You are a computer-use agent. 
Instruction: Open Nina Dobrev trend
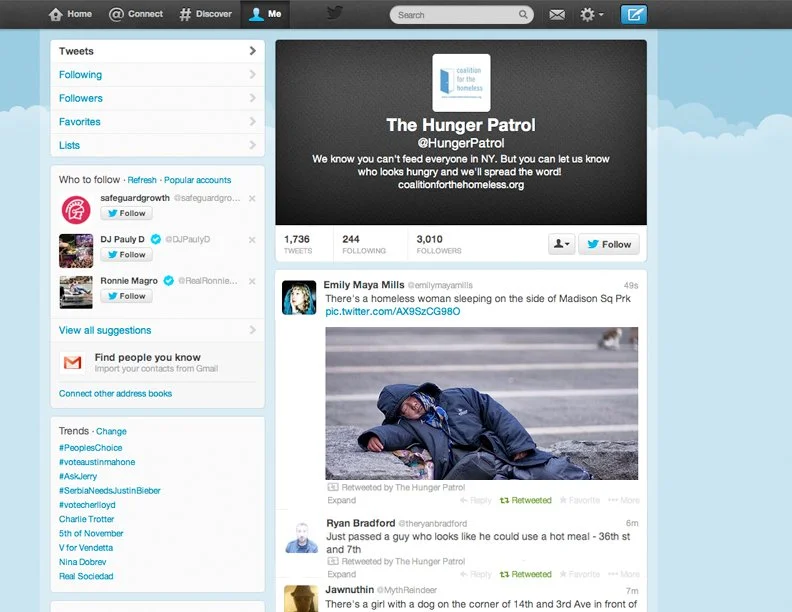click(82, 562)
